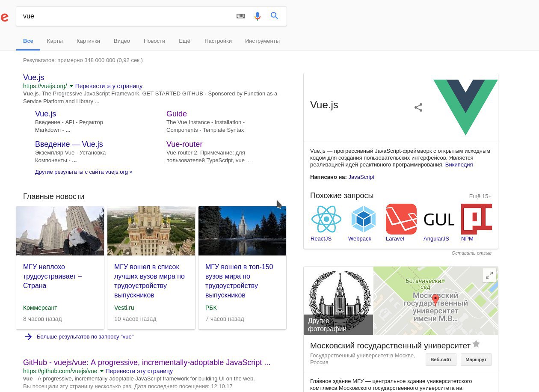Screen dimensions: 539x392
Task: Open the Kommersant news photo with snowman
Action: (x=60, y=231)
